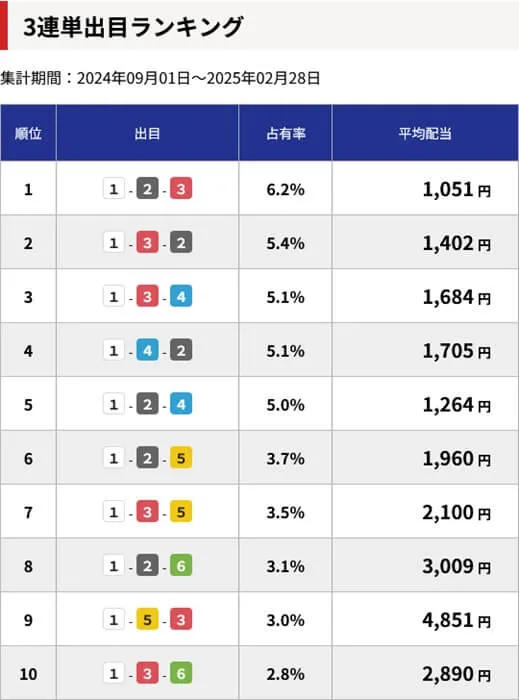Click the yellow 5 badge in rank 6 row
The height and width of the screenshot is (700, 519).
(x=181, y=458)
